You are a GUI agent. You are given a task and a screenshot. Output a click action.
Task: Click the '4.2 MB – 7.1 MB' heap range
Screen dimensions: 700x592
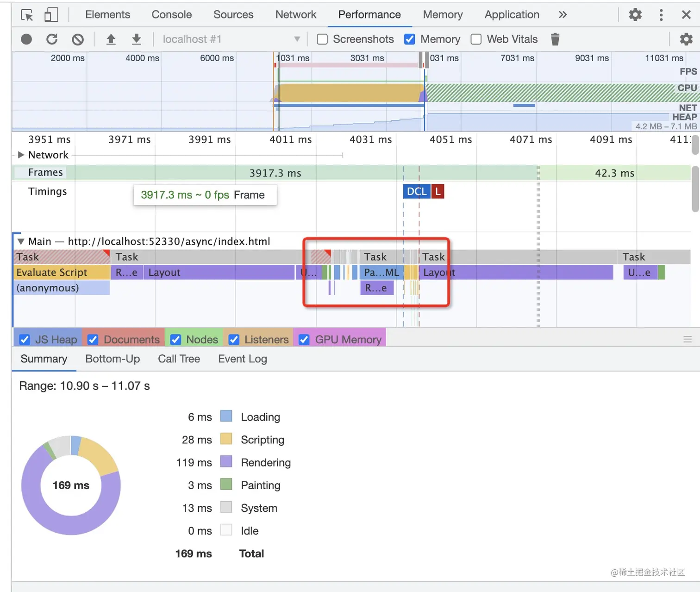coord(666,126)
